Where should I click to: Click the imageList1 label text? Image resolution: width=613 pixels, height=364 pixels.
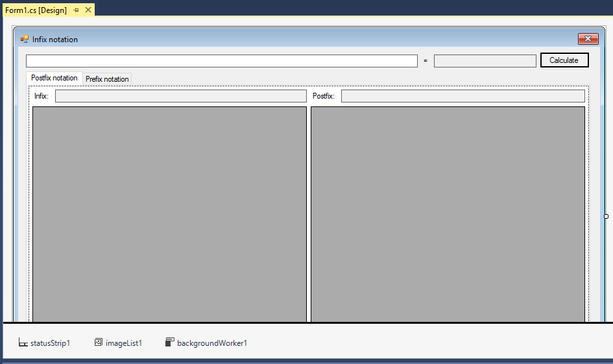[124, 343]
